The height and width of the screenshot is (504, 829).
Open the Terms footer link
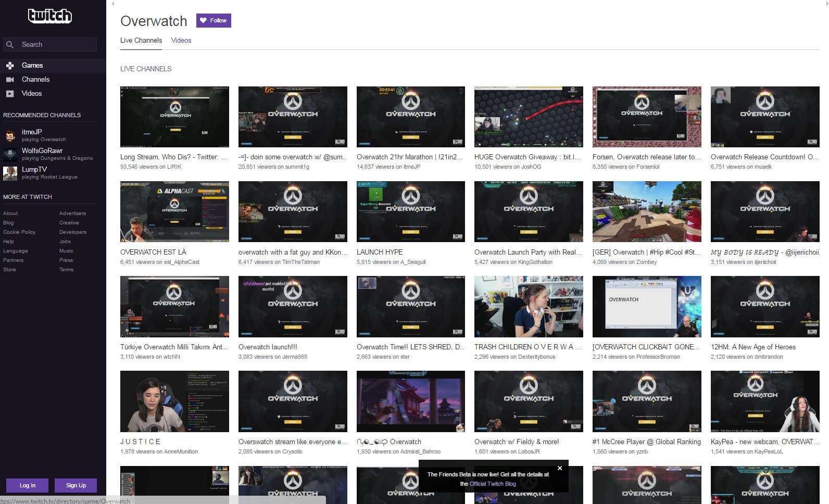click(x=66, y=270)
